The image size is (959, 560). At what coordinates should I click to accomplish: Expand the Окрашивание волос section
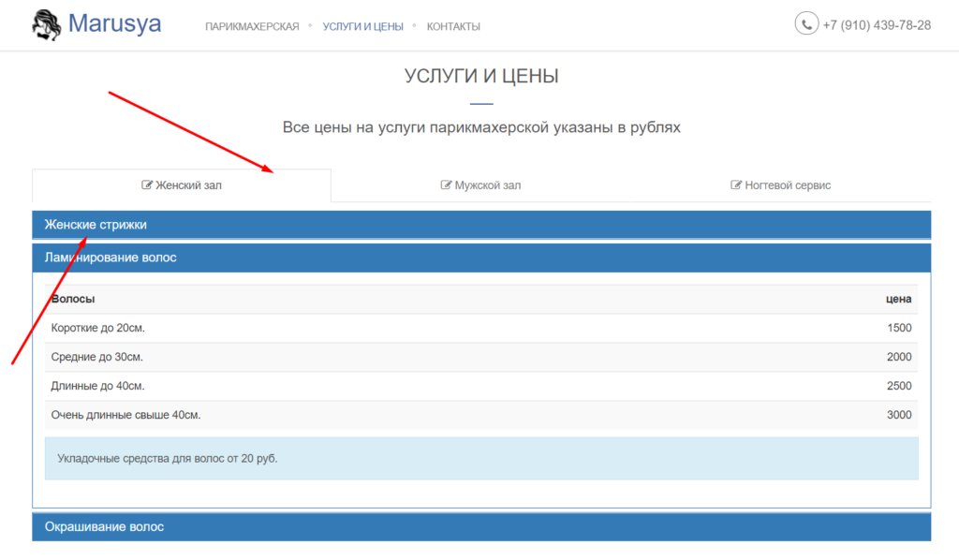pos(481,526)
